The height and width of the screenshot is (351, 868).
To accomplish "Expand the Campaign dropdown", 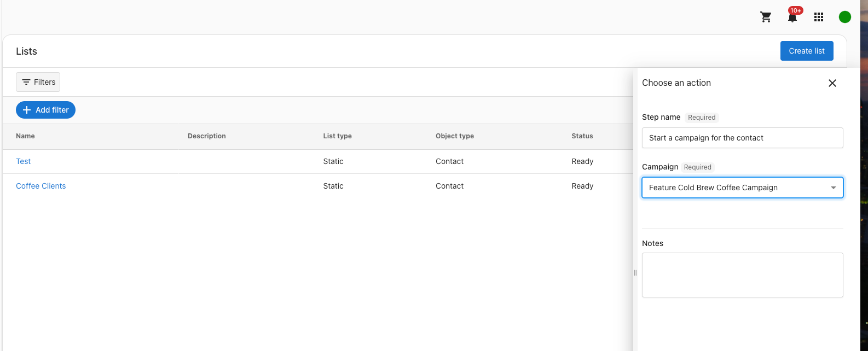I will (742, 188).
